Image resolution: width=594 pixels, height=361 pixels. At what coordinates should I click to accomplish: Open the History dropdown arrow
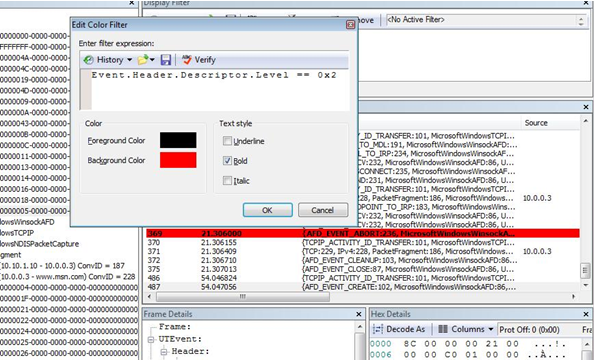point(130,60)
